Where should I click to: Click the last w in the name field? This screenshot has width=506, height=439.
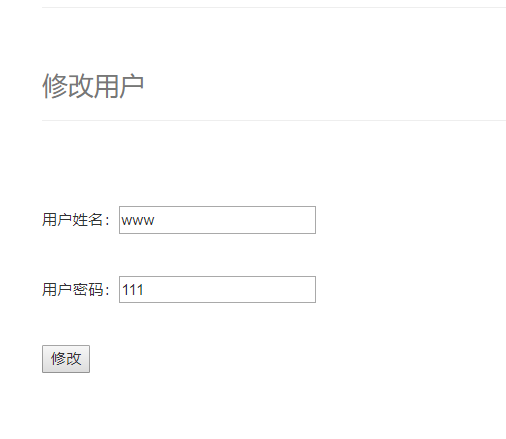click(x=149, y=221)
